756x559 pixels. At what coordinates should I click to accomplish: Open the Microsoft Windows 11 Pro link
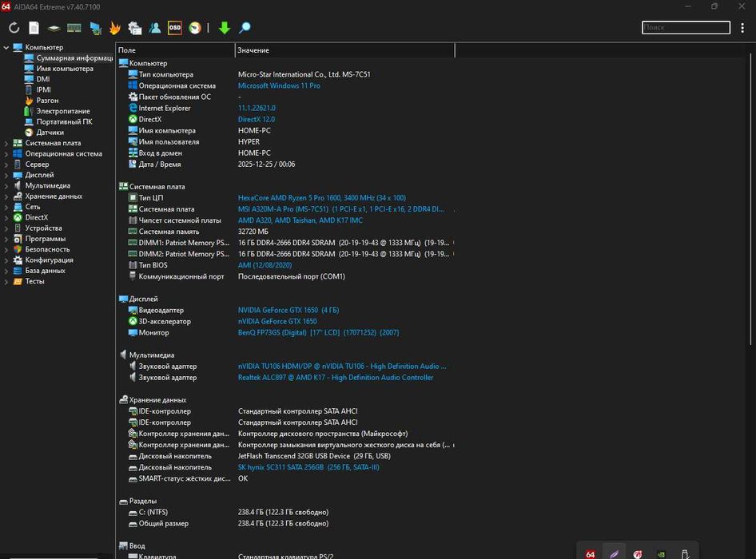[279, 85]
